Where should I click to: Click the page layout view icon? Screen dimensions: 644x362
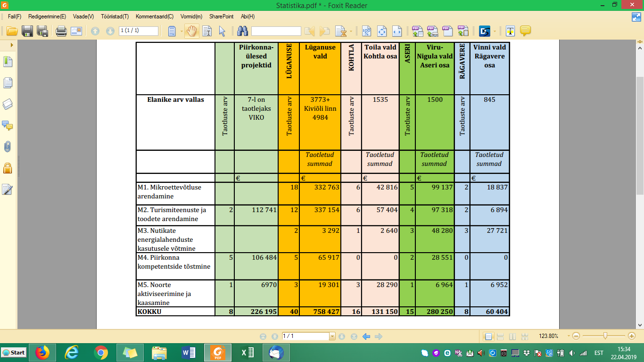(x=172, y=31)
